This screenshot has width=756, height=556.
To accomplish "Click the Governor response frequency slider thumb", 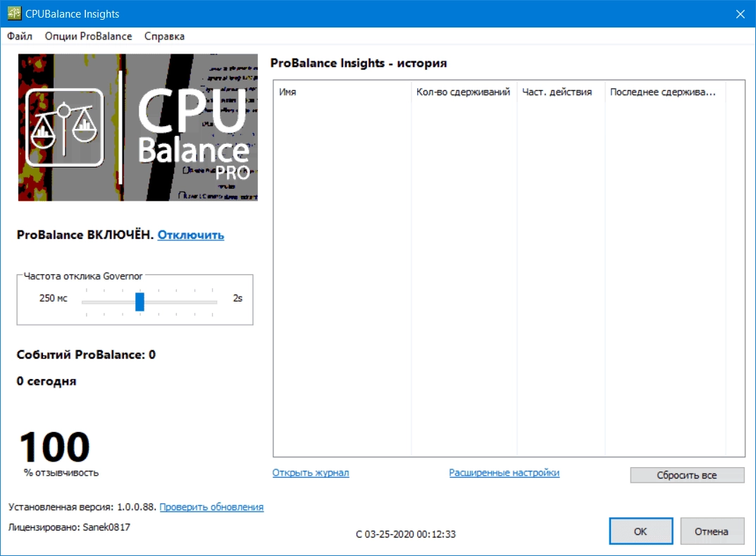I will (140, 302).
